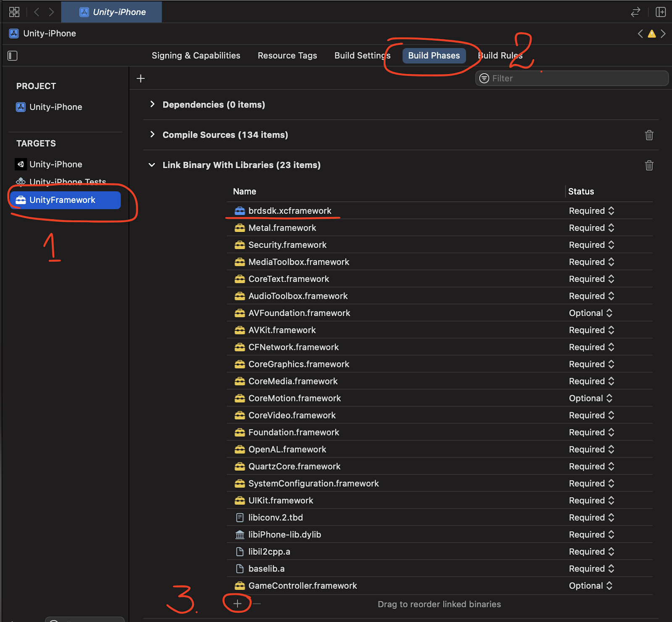
Task: Select the Unity-iPhone target
Action: 55,164
